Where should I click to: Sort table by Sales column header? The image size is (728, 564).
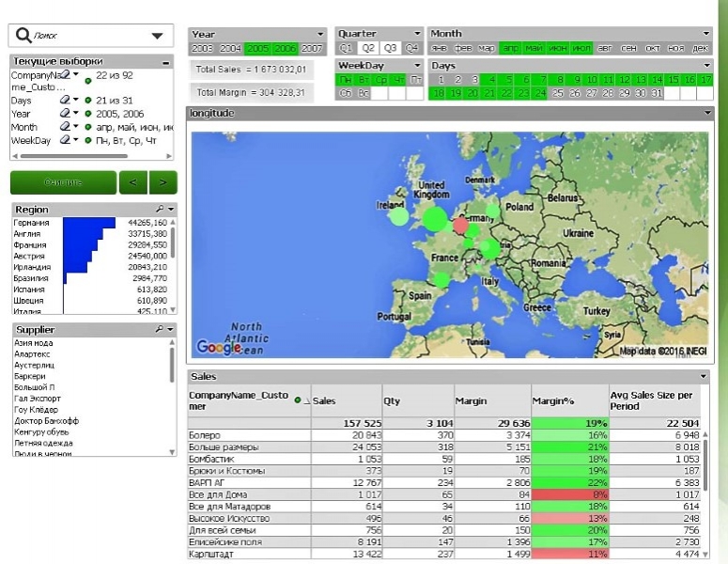click(x=347, y=400)
